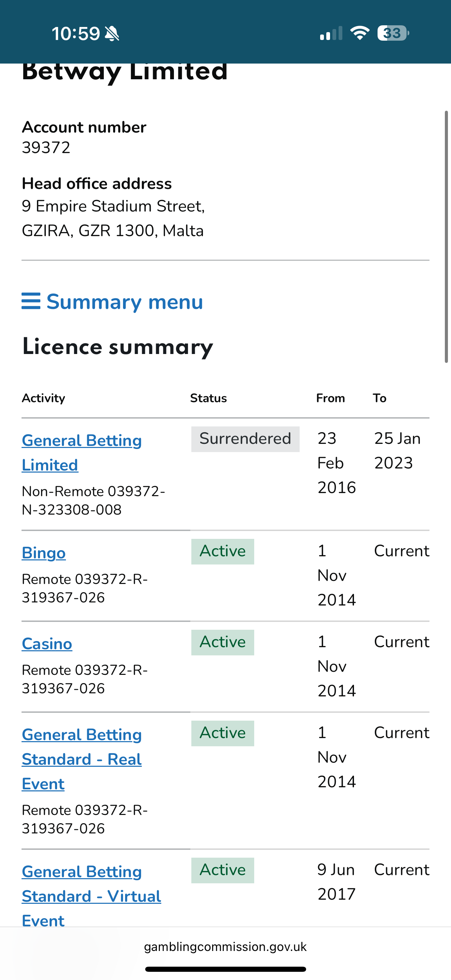Tap the Summary menu hamburger icon
This screenshot has width=451, height=980.
point(31,301)
